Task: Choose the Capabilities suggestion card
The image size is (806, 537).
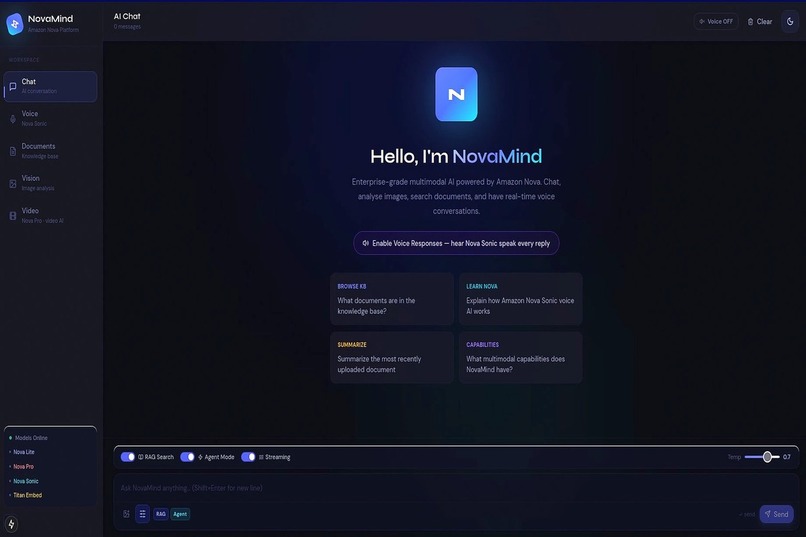Action: [x=521, y=357]
